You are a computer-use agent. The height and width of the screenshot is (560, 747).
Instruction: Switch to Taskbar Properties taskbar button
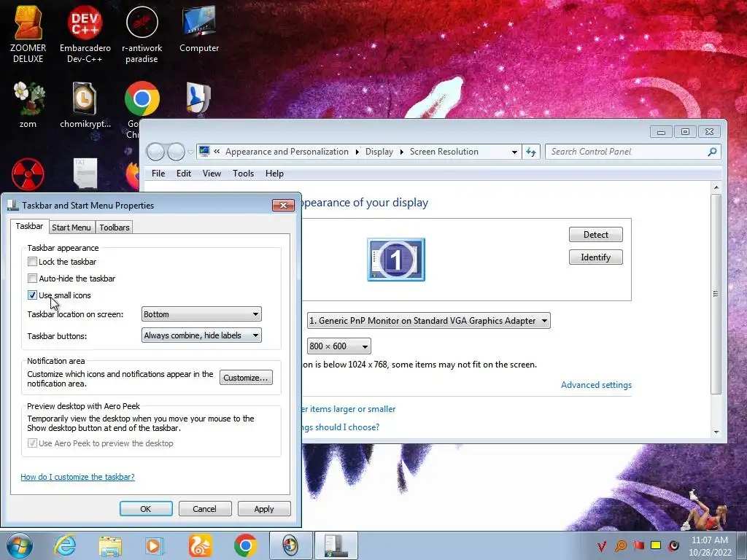tap(336, 545)
